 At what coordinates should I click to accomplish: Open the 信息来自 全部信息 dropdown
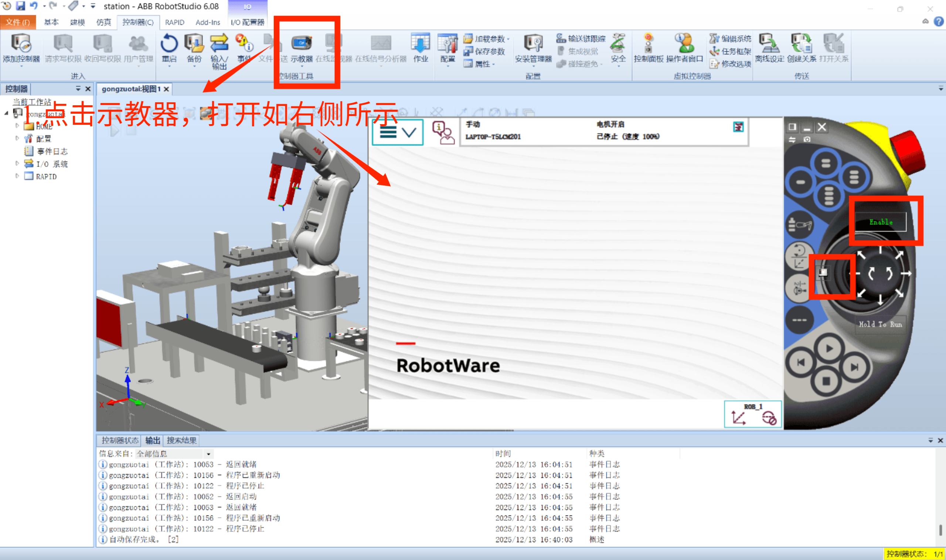pos(208,454)
